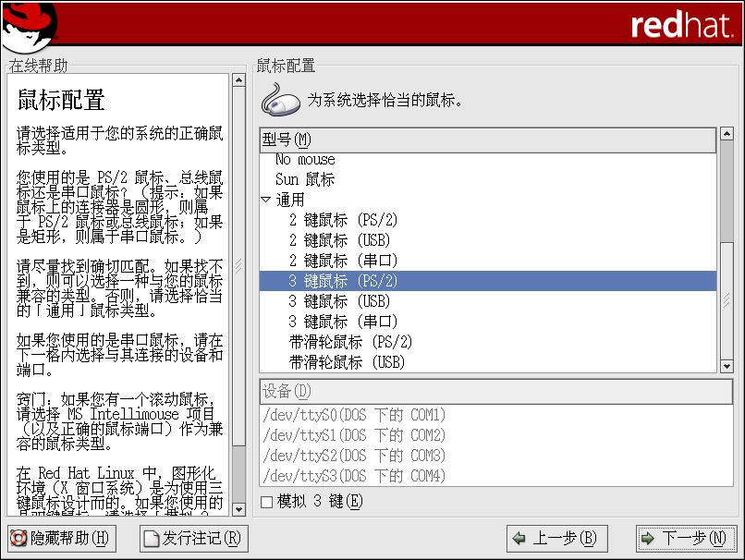Select 3 键鼠标 (USB) entry
This screenshot has width=745, height=560.
[339, 301]
